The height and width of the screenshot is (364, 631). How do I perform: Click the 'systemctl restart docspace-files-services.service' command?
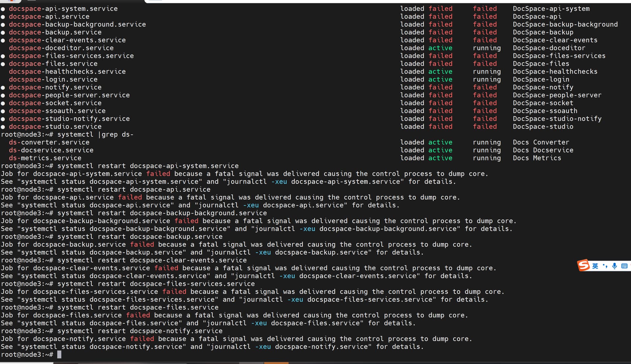156,284
